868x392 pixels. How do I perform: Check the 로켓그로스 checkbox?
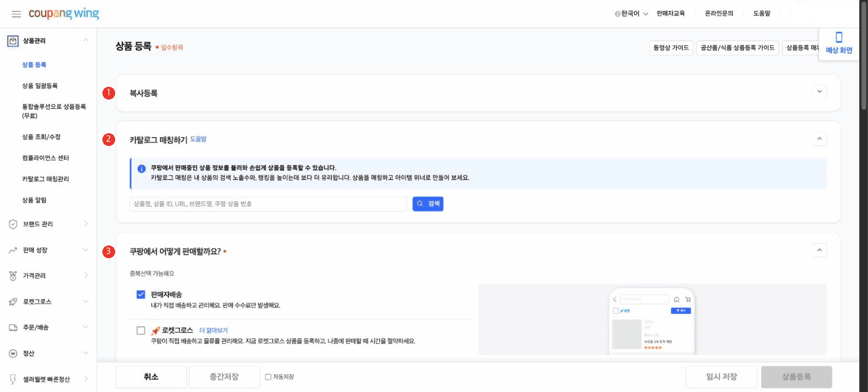click(x=141, y=331)
